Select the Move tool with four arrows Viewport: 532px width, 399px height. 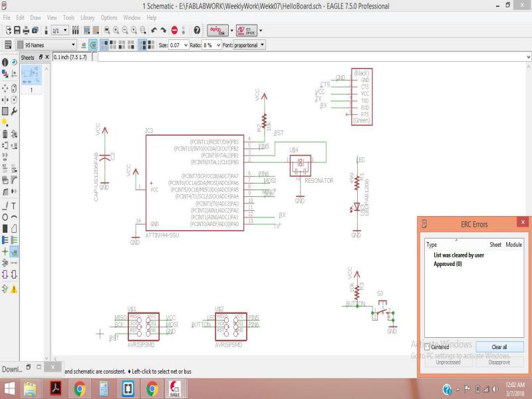(x=5, y=88)
